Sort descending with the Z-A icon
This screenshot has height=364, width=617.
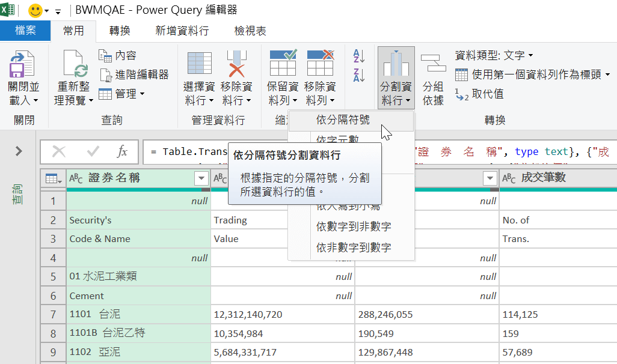click(x=359, y=75)
